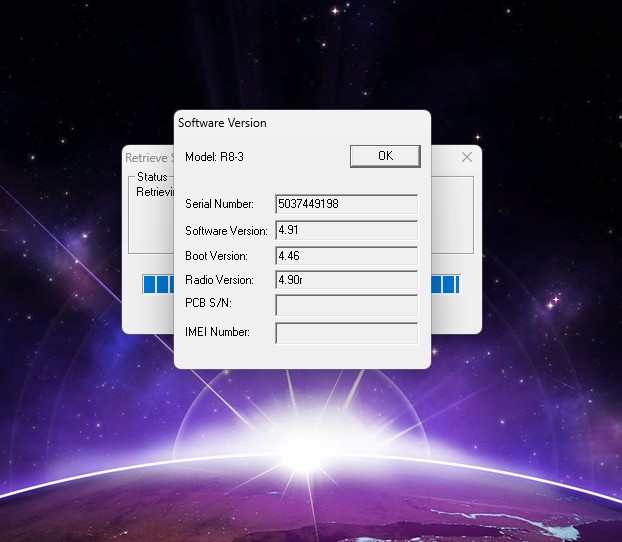Screen dimensions: 622x542
Task: Click the Serial Number field
Action: 346,204
